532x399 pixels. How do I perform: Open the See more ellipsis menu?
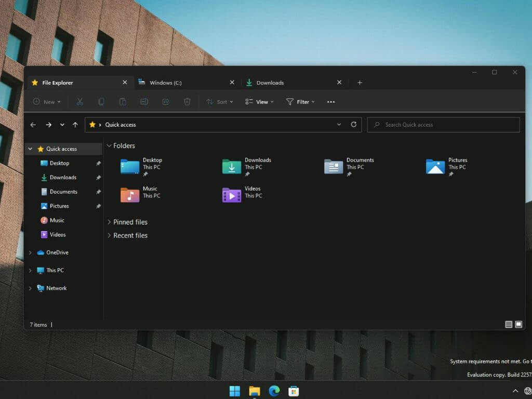(x=331, y=102)
